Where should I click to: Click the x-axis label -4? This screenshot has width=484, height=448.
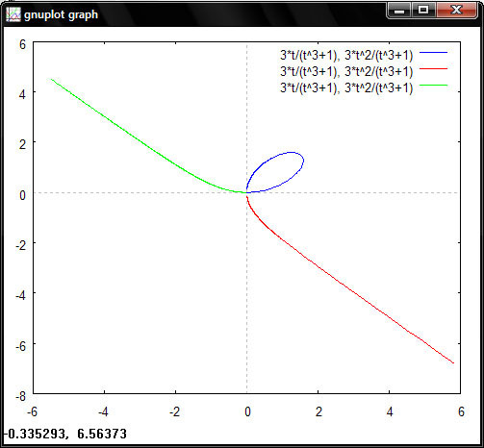[103, 411]
